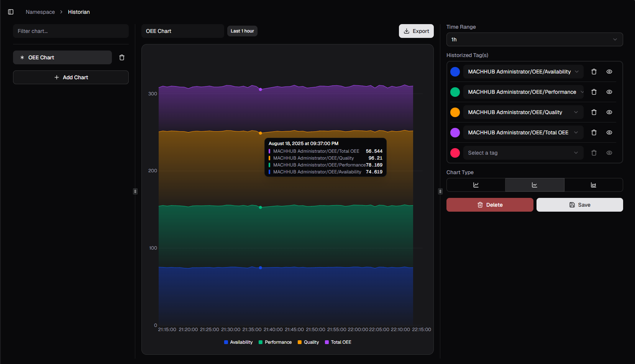Click the green Performance data point

[261, 207]
